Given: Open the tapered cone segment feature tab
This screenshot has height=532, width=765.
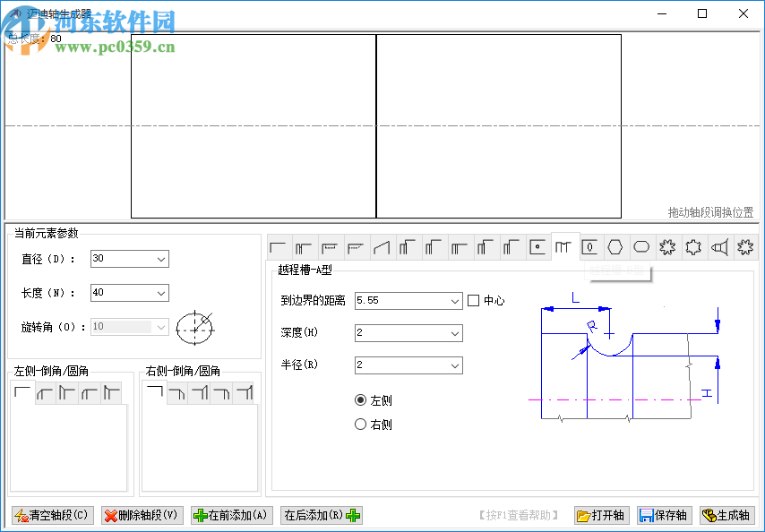Looking at the screenshot, I should pyautogui.click(x=382, y=248).
